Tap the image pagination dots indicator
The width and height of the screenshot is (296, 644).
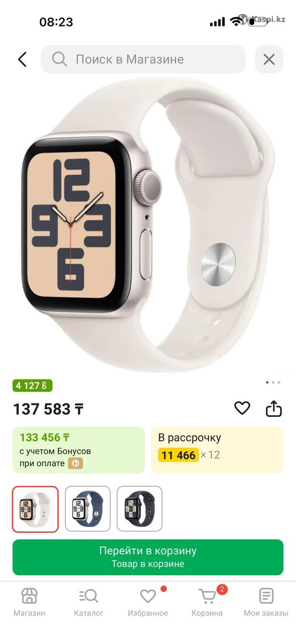[273, 383]
